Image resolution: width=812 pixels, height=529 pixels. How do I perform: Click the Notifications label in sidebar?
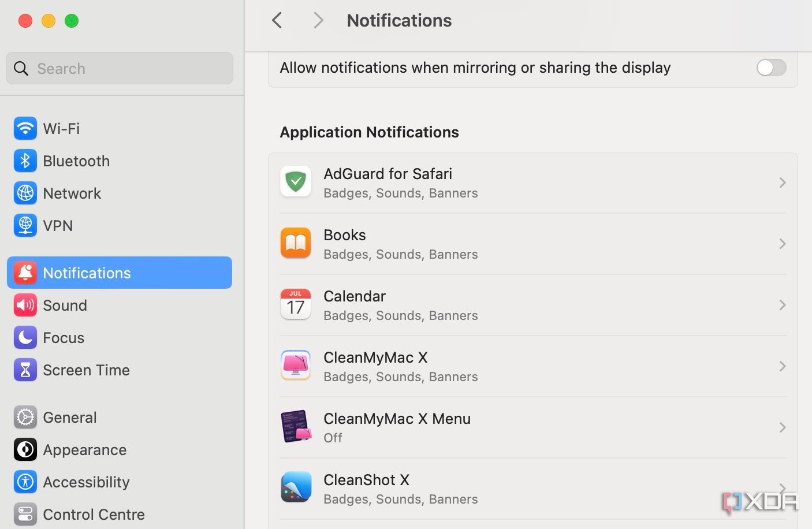(87, 273)
